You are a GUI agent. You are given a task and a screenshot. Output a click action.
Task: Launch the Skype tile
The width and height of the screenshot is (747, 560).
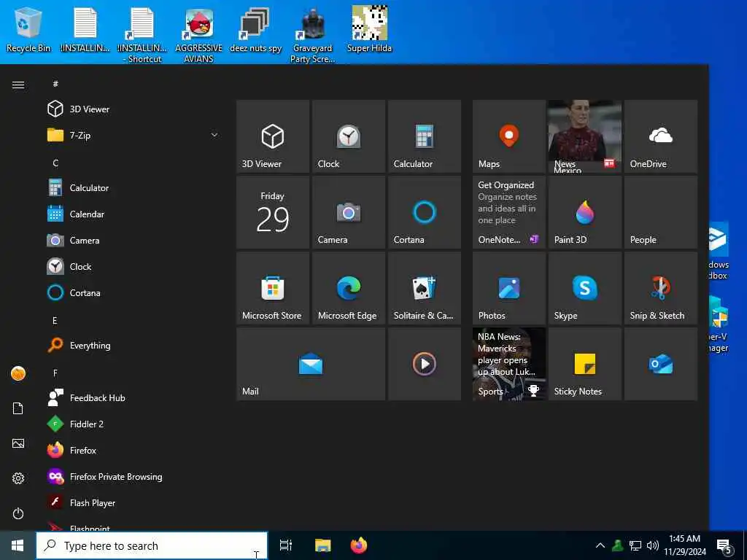tap(584, 287)
